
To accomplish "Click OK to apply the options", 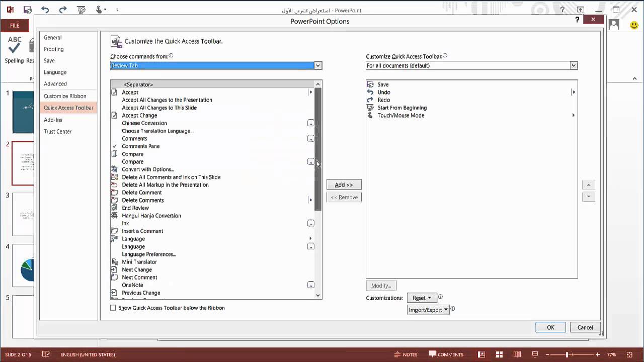I will coord(550,327).
